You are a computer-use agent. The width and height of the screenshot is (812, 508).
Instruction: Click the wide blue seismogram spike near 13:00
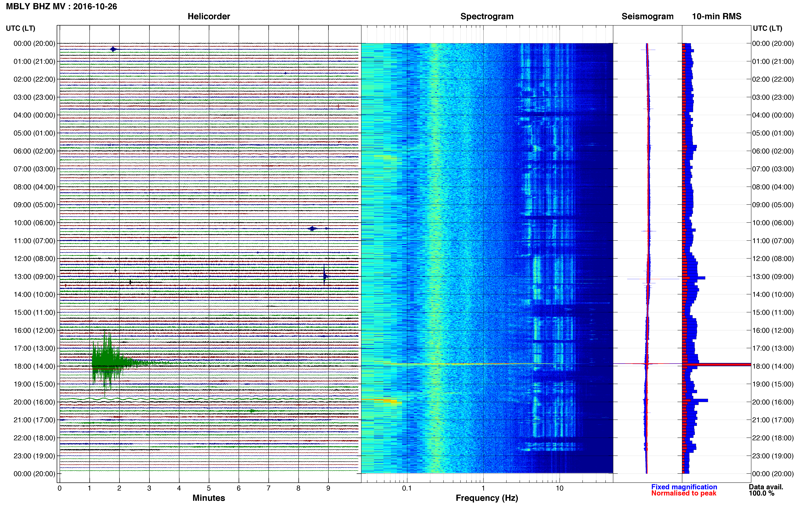(x=653, y=279)
